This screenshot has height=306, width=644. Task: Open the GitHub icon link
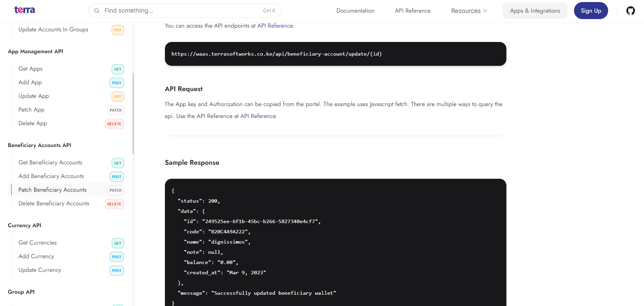click(630, 11)
